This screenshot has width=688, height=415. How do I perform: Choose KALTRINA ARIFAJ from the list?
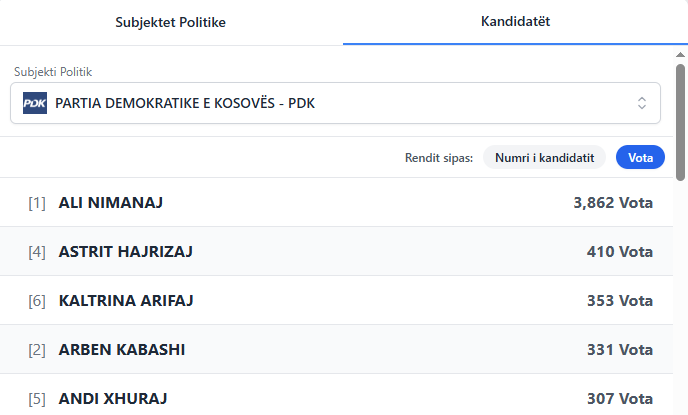pos(126,301)
